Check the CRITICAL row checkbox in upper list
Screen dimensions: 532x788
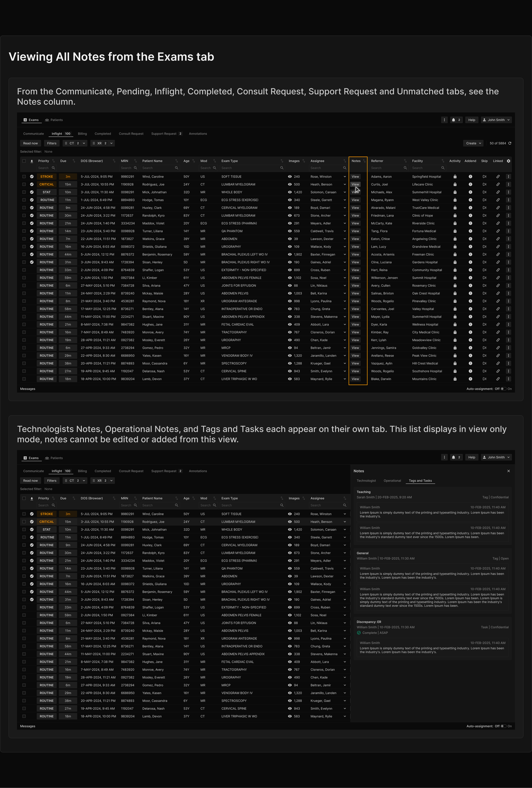click(24, 184)
